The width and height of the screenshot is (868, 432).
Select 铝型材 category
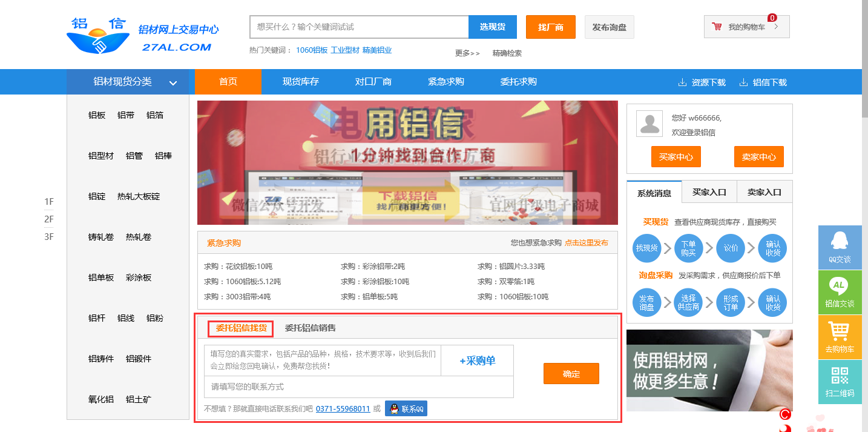tap(101, 156)
